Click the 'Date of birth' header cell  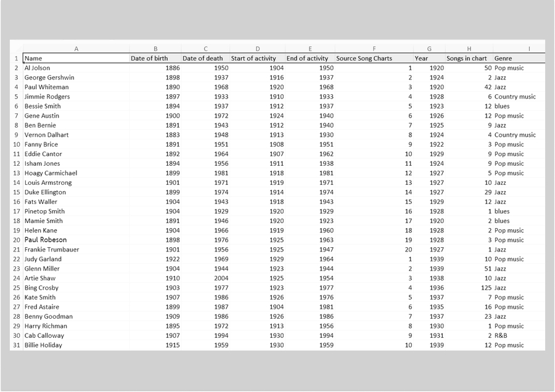pos(155,59)
